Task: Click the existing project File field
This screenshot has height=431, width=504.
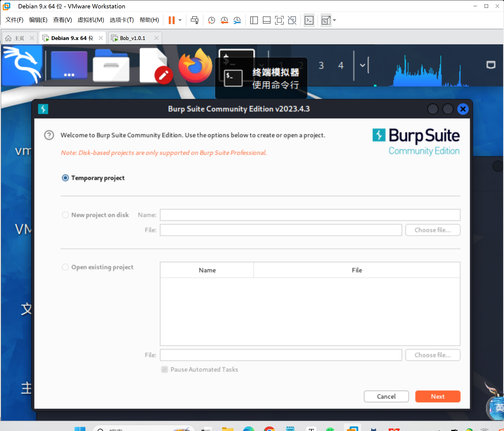Action: (x=281, y=355)
